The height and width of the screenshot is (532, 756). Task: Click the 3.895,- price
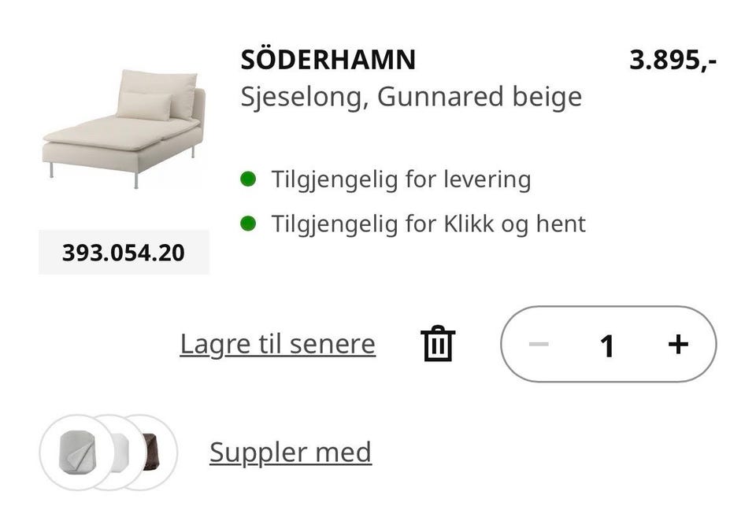[x=672, y=60]
